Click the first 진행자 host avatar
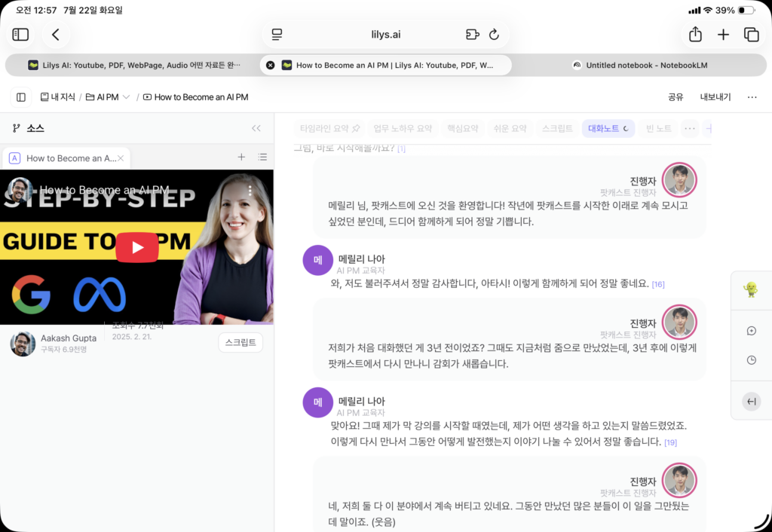This screenshot has width=772, height=532. [x=679, y=180]
